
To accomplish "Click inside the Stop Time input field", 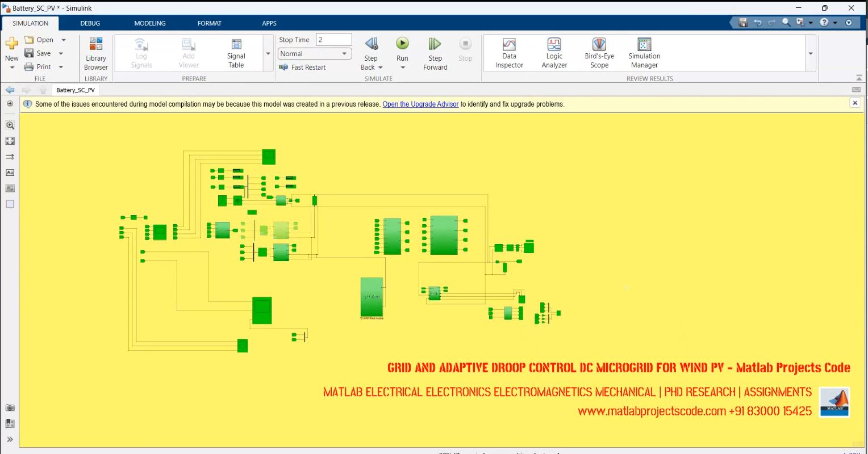I will pyautogui.click(x=333, y=39).
